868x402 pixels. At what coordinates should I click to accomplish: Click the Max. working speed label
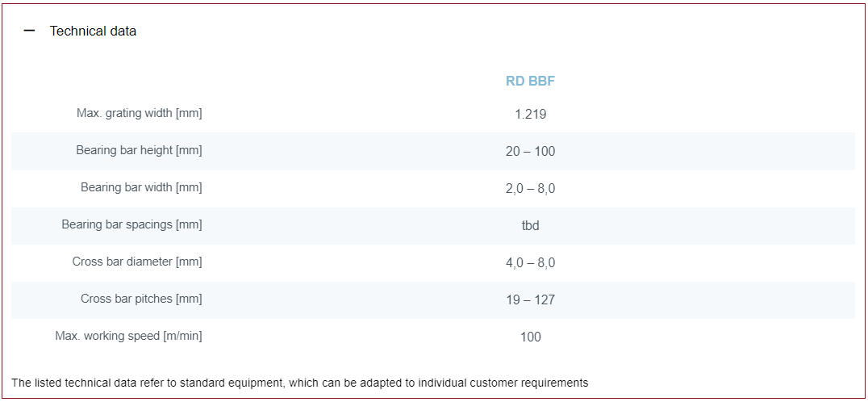tap(128, 336)
